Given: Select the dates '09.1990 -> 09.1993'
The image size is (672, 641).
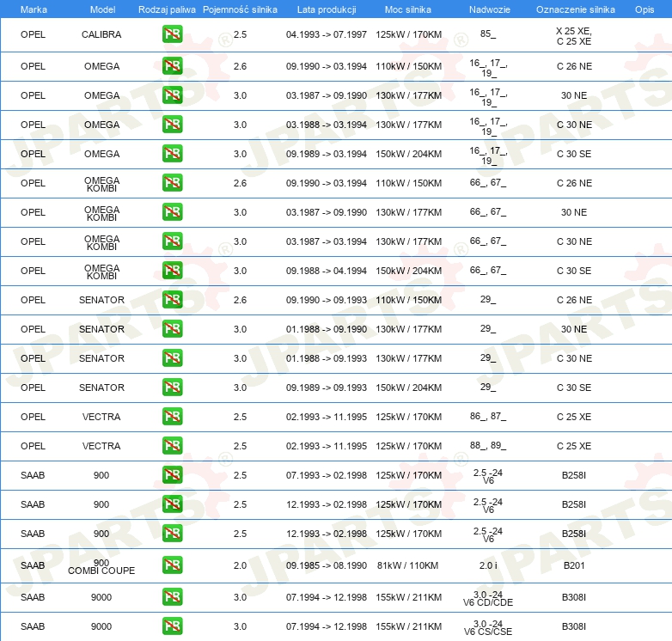Looking at the screenshot, I should (x=327, y=300).
